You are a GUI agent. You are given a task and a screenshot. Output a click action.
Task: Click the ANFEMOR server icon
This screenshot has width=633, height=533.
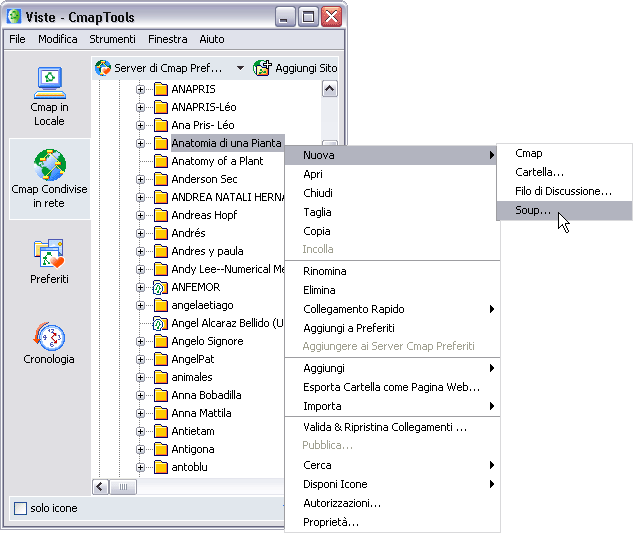160,287
